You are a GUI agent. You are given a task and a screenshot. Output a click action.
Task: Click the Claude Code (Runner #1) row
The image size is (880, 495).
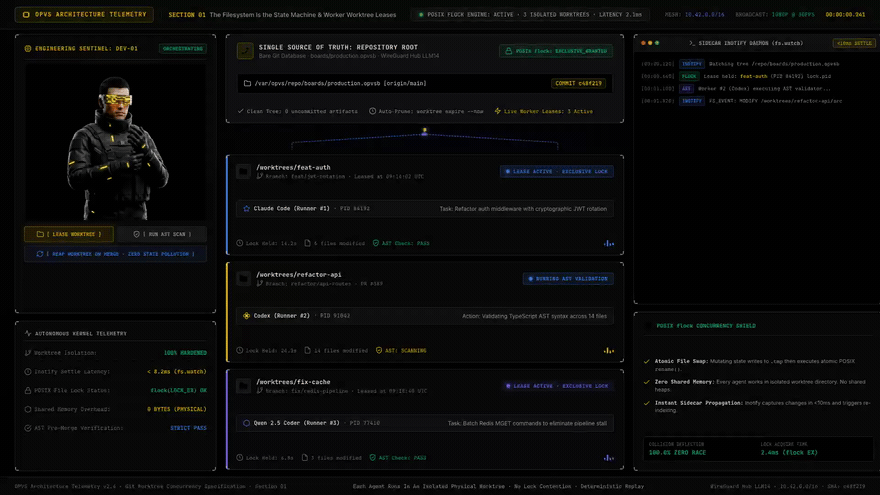425,208
